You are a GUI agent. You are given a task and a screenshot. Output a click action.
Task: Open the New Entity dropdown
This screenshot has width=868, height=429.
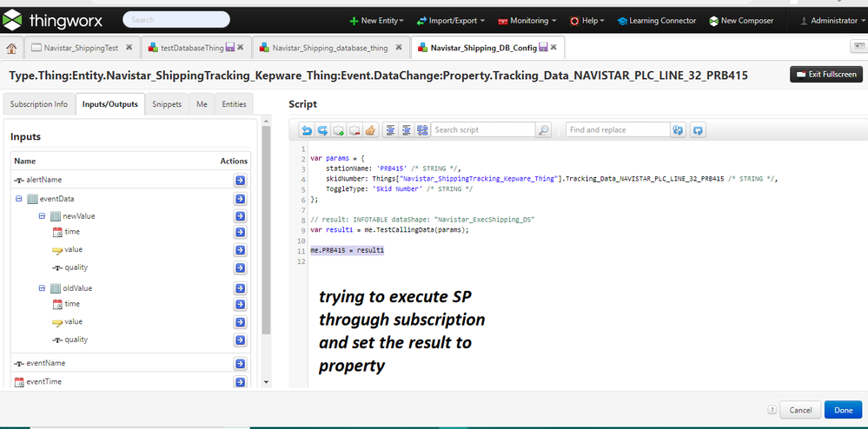[376, 21]
